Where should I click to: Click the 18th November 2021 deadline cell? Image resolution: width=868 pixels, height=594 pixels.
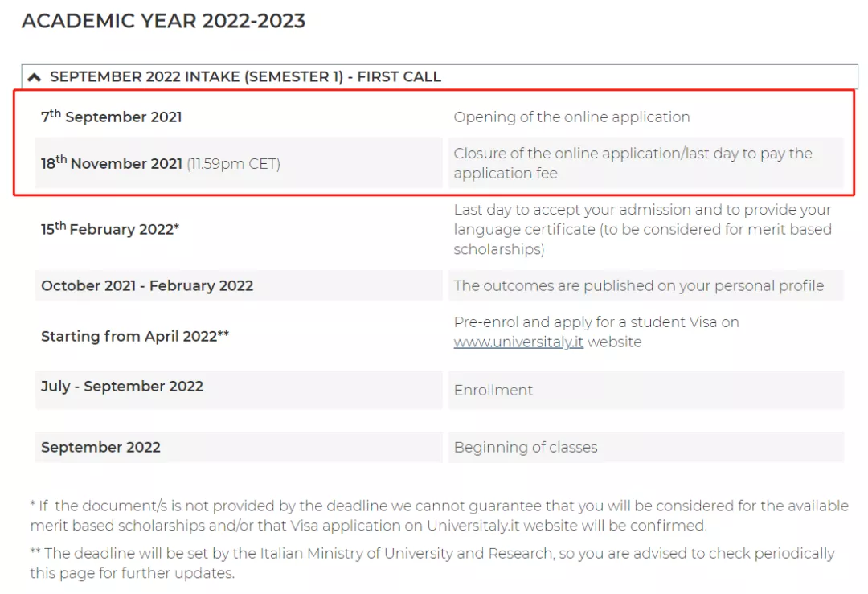[161, 163]
